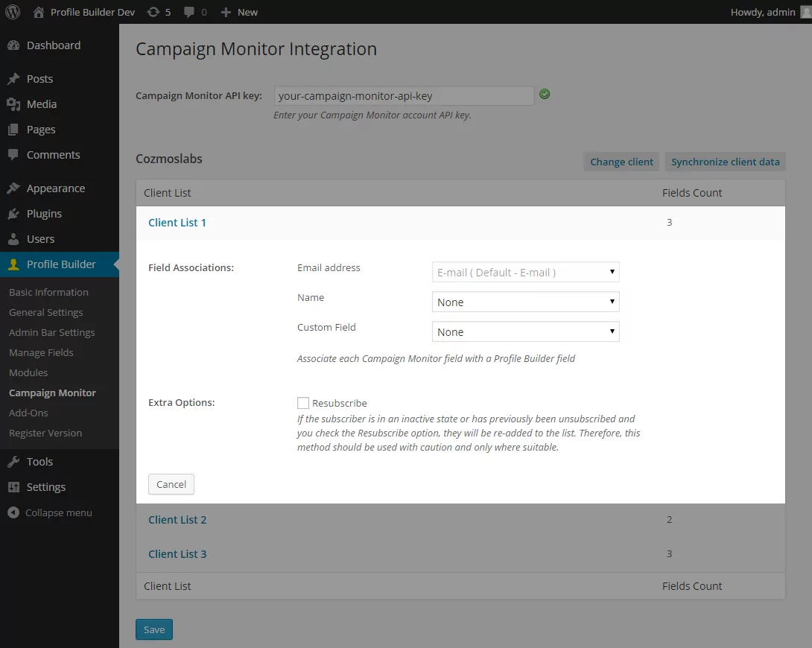Click the Cancel button
Screen dimensions: 812x648
(x=171, y=484)
